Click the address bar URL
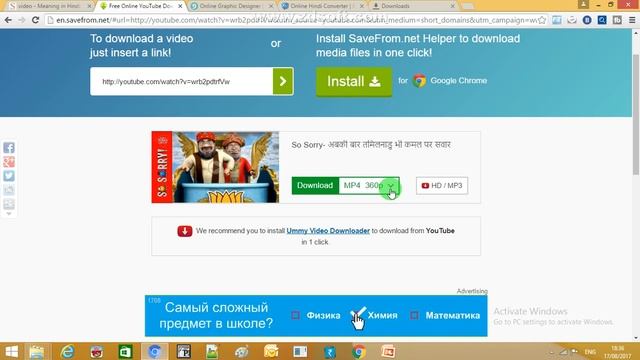This screenshot has width=640, height=360. 296,20
